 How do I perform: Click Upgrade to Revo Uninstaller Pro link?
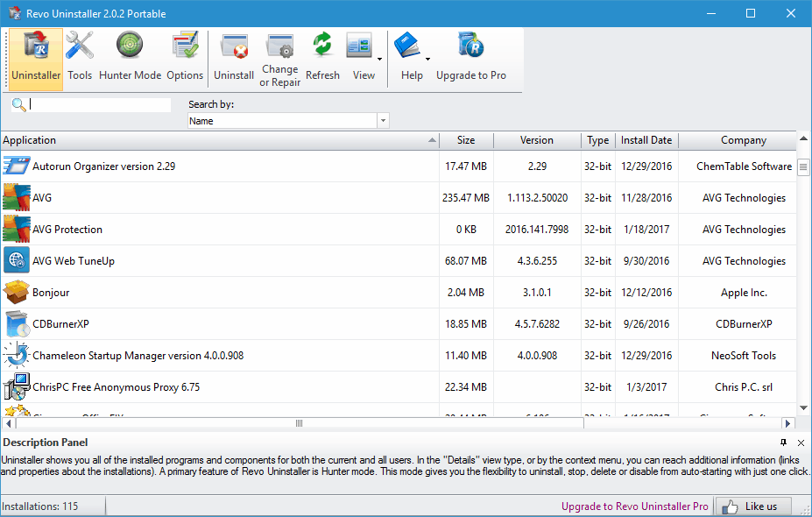point(634,506)
